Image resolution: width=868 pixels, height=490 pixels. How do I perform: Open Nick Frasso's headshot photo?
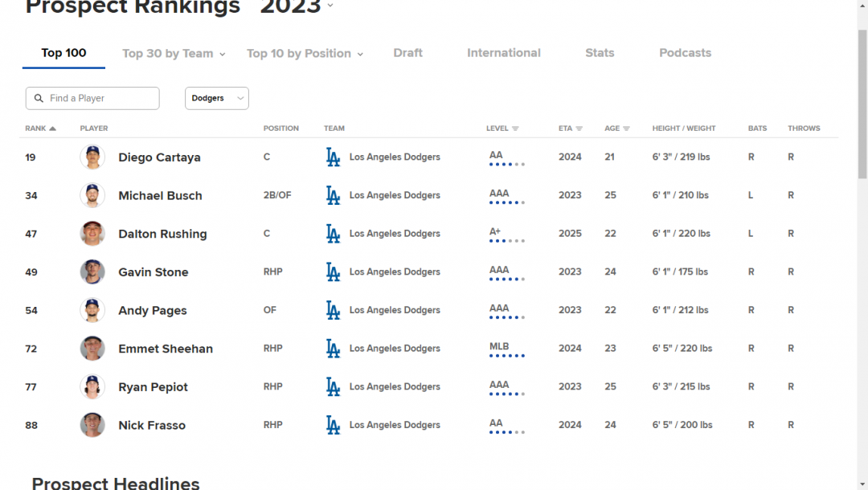92,425
